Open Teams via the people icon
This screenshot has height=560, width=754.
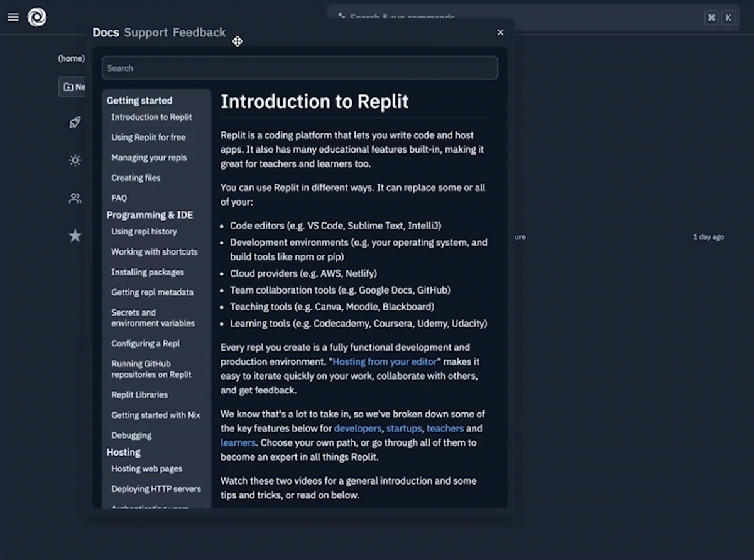pos(75,198)
